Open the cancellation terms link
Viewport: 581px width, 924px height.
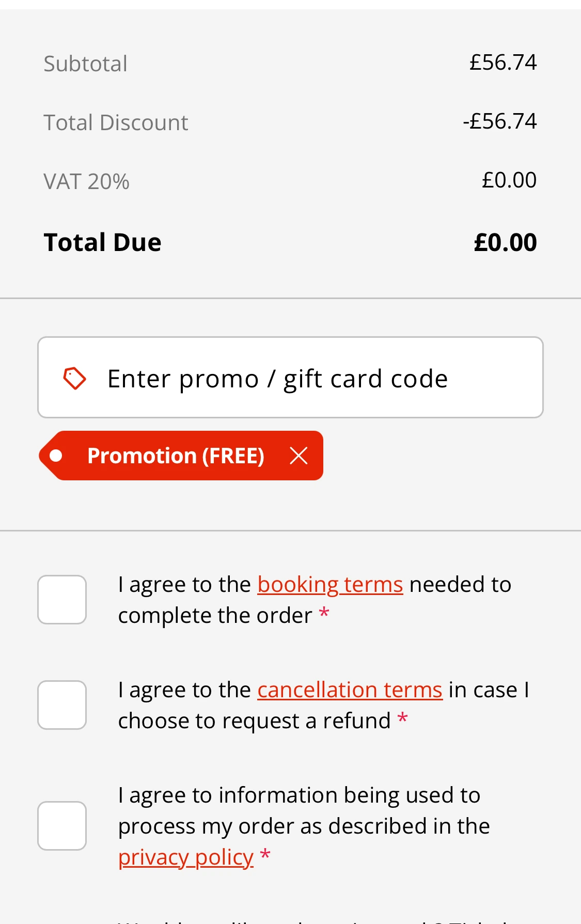coord(350,691)
